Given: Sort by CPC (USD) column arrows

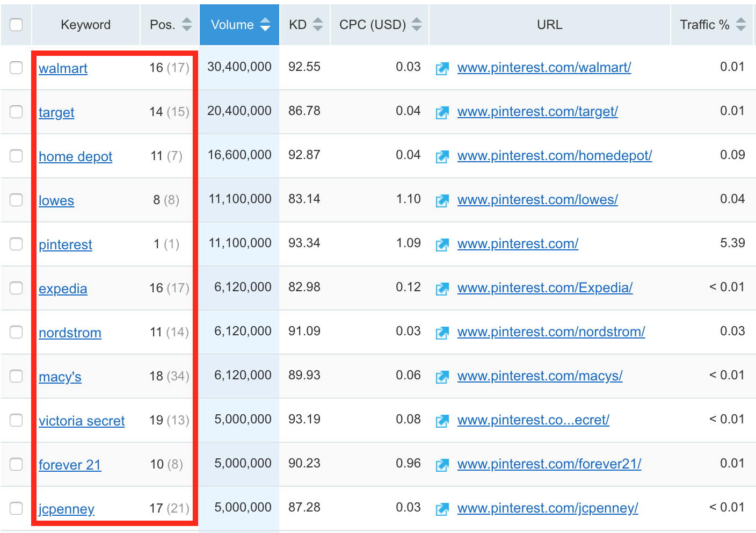Looking at the screenshot, I should [x=417, y=25].
